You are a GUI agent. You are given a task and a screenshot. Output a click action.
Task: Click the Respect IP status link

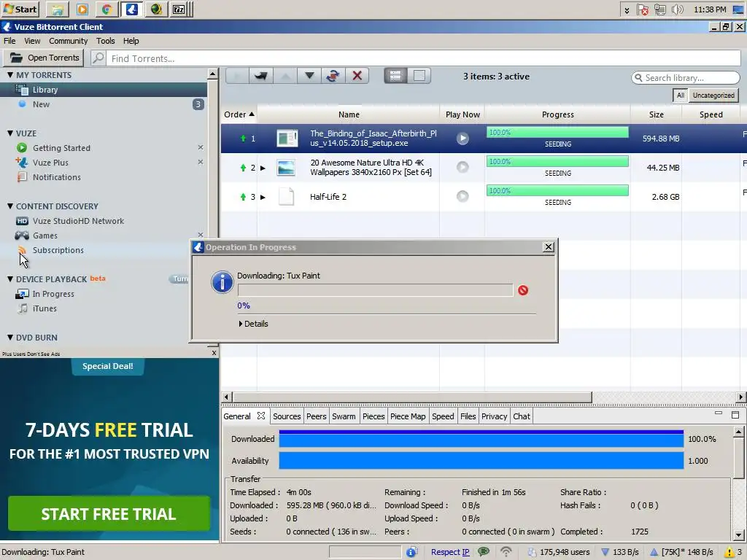click(x=450, y=552)
